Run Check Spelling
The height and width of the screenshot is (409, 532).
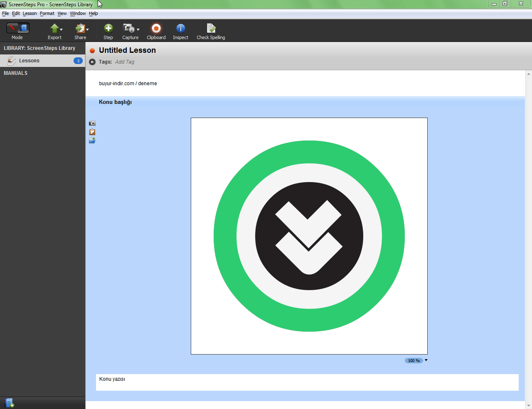[211, 28]
